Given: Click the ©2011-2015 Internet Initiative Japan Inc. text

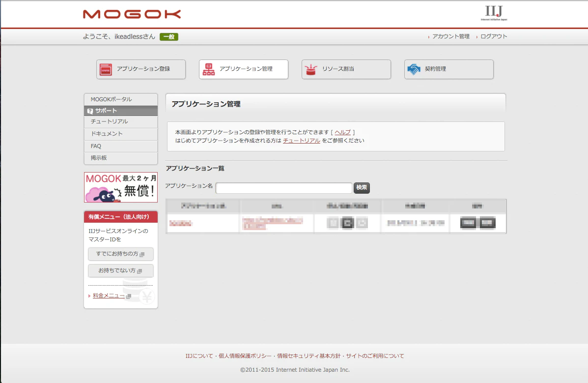Looking at the screenshot, I should [295, 370].
